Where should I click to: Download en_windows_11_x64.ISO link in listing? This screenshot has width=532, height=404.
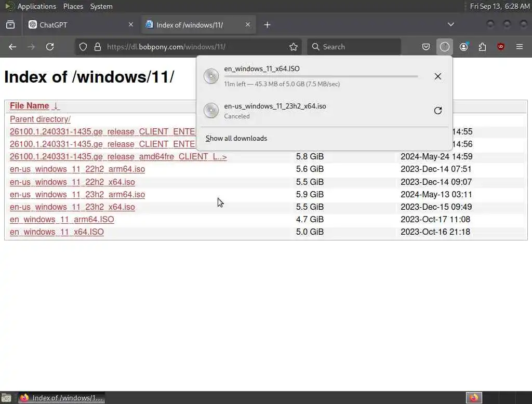point(57,232)
